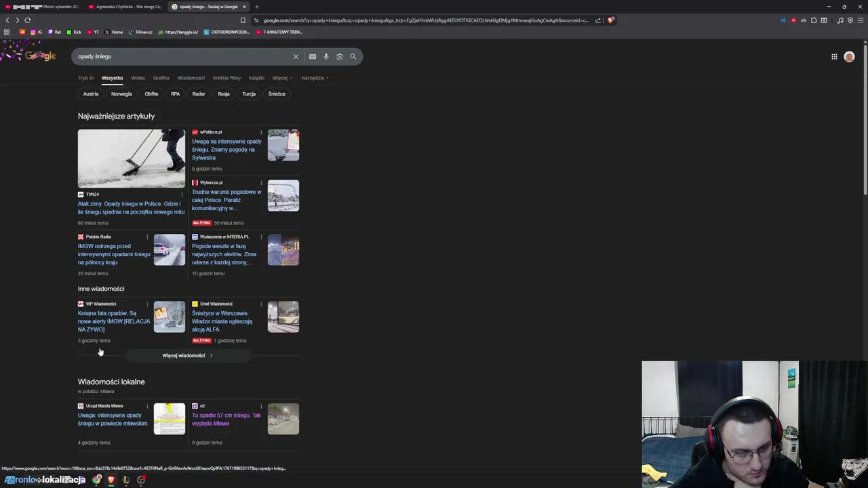The height and width of the screenshot is (488, 868).
Task: Apply the Radar filter chip
Action: (x=199, y=94)
